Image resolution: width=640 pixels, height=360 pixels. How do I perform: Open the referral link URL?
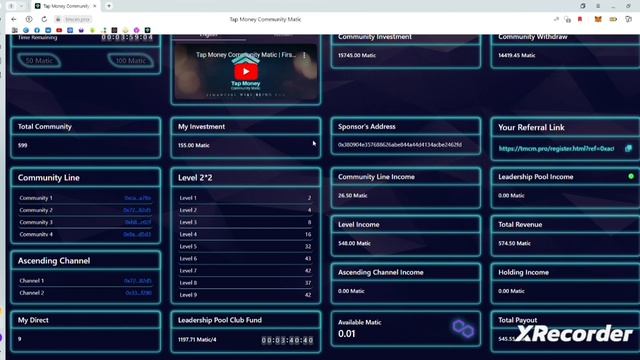556,149
